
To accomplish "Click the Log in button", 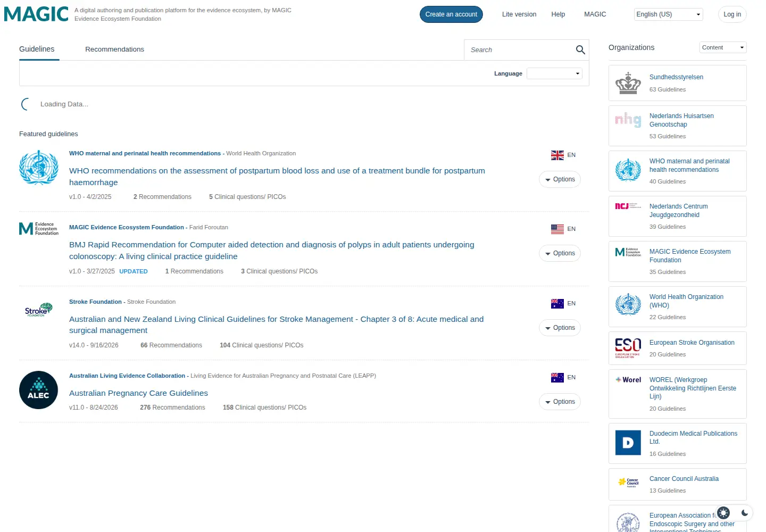I will [x=732, y=14].
